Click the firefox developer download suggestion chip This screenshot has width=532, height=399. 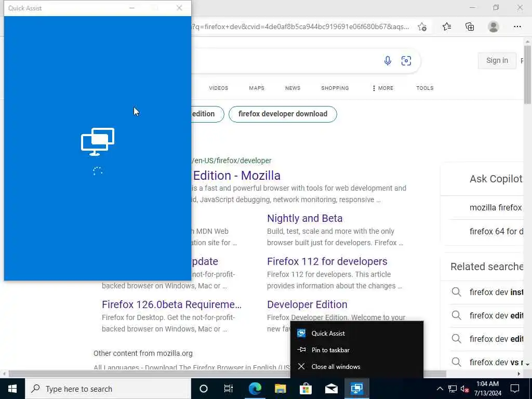[283, 114]
